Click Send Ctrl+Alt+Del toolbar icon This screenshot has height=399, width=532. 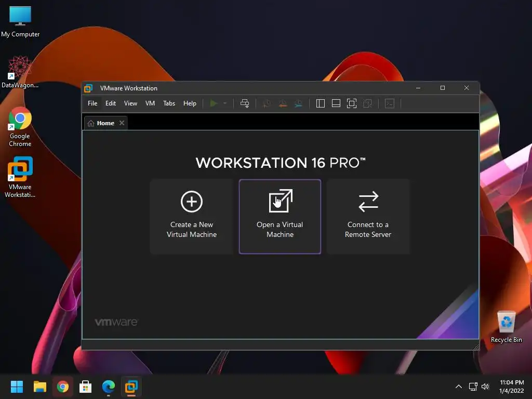pos(245,103)
